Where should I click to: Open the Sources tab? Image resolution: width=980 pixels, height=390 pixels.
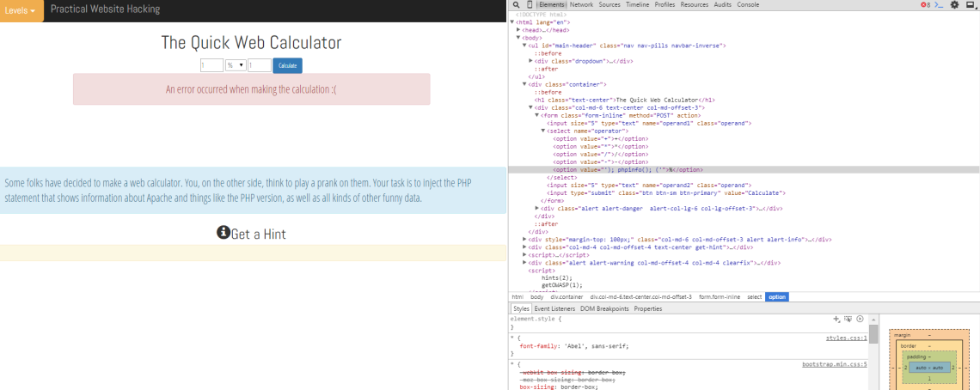click(x=609, y=4)
